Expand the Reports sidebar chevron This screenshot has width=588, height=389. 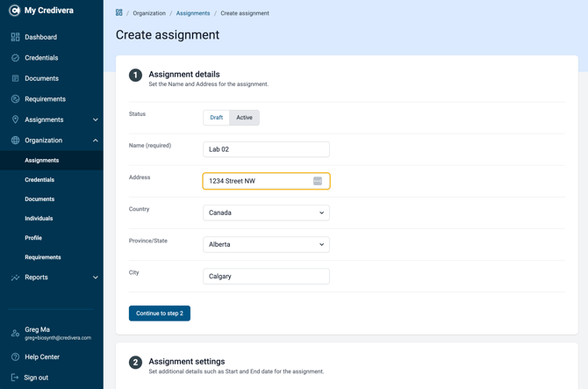coord(96,277)
